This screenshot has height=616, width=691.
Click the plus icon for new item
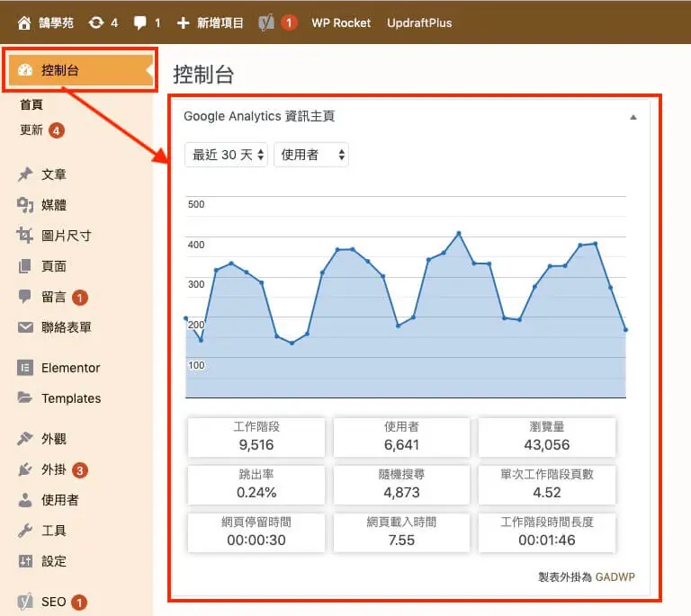pyautogui.click(x=183, y=22)
